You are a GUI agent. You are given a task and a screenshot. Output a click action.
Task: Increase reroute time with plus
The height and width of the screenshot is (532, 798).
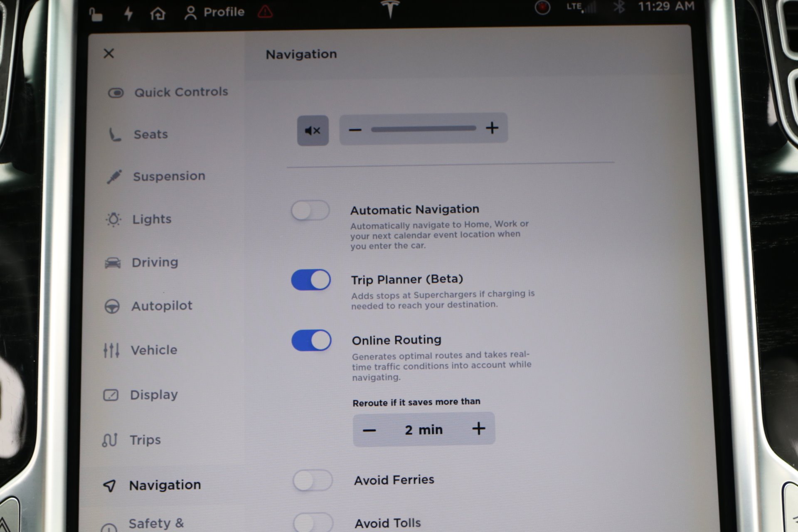click(x=479, y=429)
